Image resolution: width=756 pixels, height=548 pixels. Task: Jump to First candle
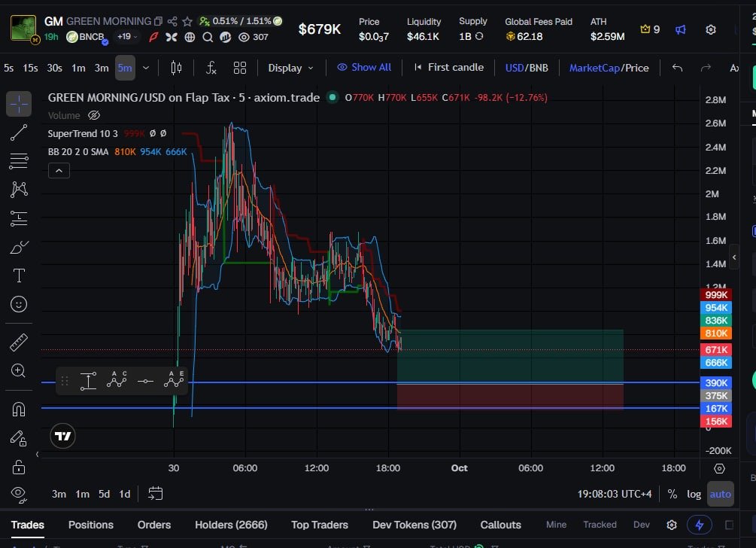(448, 68)
